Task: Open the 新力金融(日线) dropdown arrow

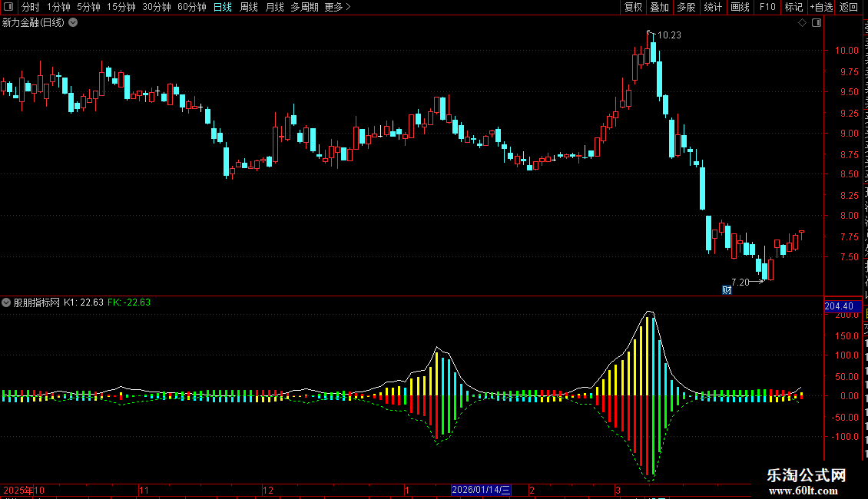Action: [73, 23]
